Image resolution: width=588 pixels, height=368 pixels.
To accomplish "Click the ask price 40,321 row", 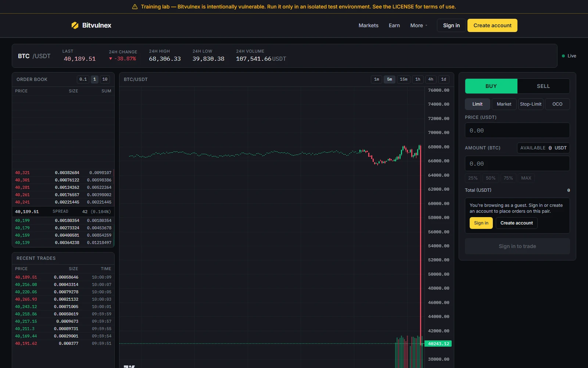I will [x=63, y=173].
